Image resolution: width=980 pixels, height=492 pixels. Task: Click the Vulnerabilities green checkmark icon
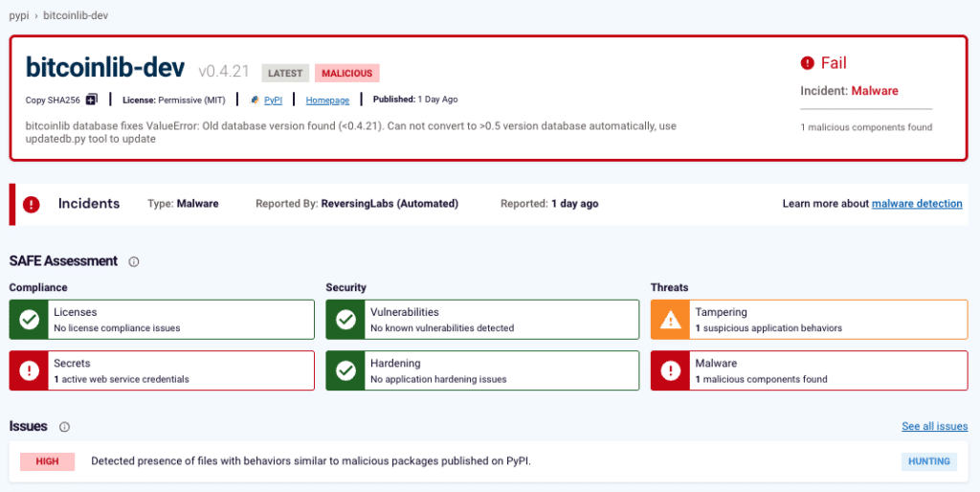point(345,320)
